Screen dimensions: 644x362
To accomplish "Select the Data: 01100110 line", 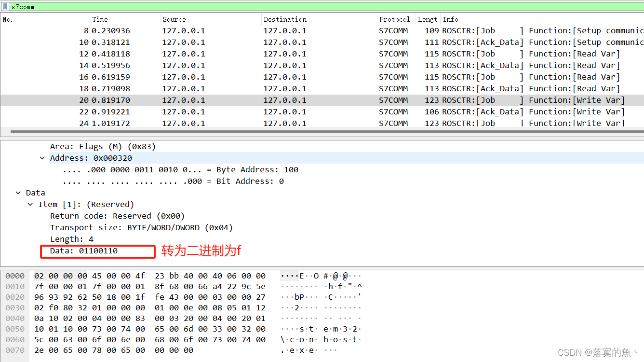I will pyautogui.click(x=84, y=251).
